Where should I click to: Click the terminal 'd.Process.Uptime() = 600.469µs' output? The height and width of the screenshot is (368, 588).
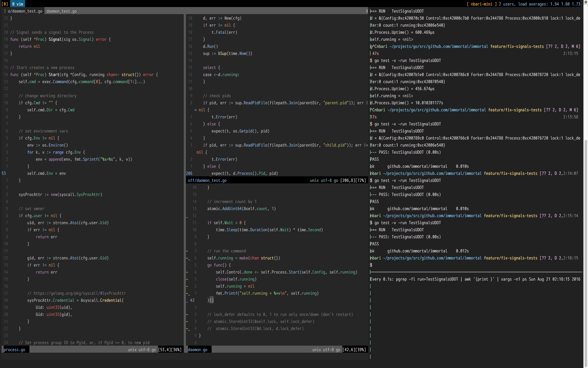(x=402, y=32)
